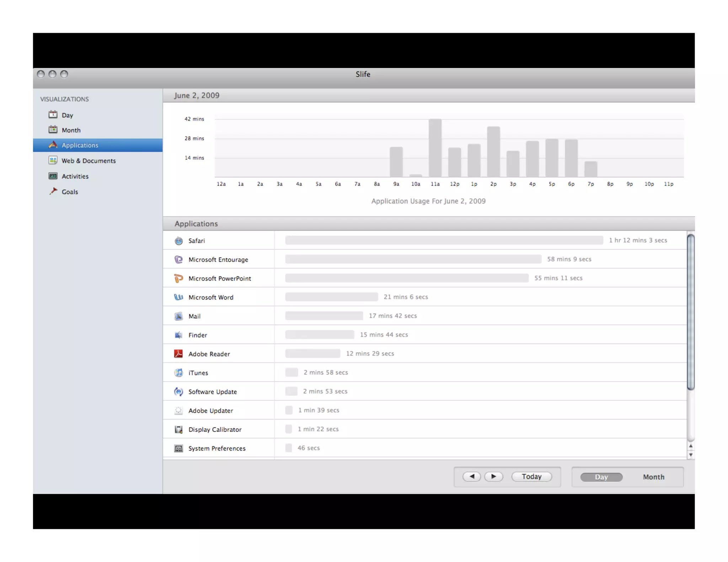This screenshot has width=728, height=562.
Task: Select the Microsoft Word row label
Action: 211,297
